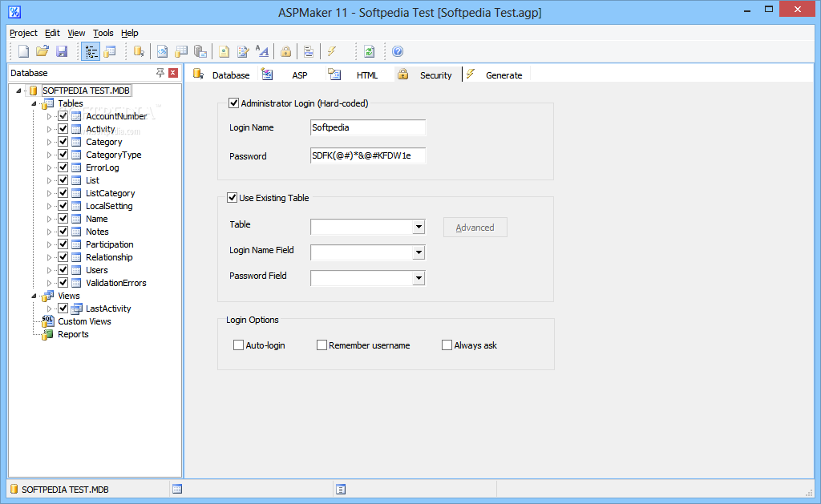Expand the Activity table node
Screen dimensions: 821x504
49,129
